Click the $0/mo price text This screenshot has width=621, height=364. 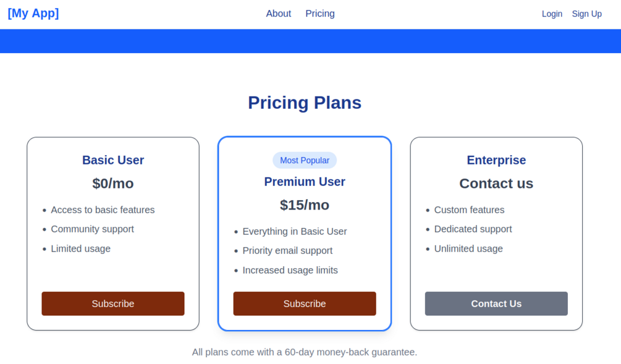(113, 184)
